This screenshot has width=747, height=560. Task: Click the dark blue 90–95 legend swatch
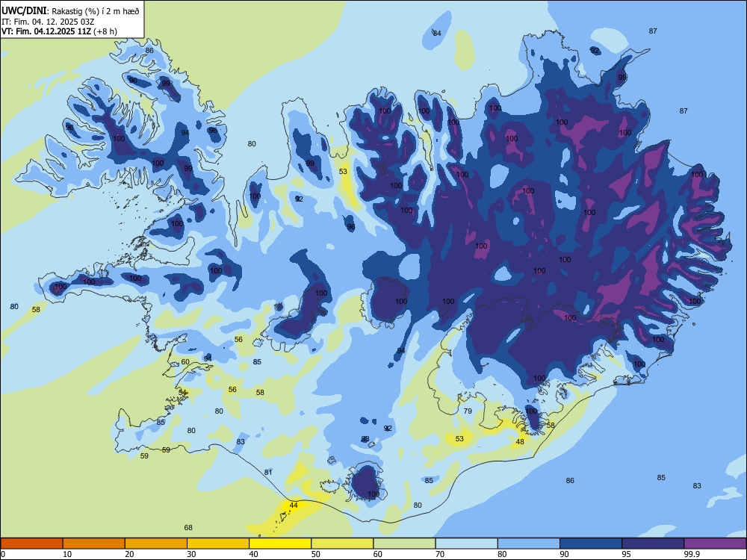click(x=591, y=544)
